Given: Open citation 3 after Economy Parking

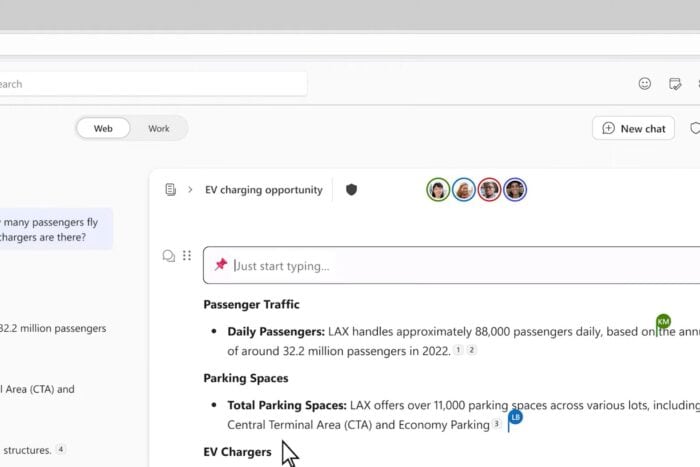Looking at the screenshot, I should point(496,424).
